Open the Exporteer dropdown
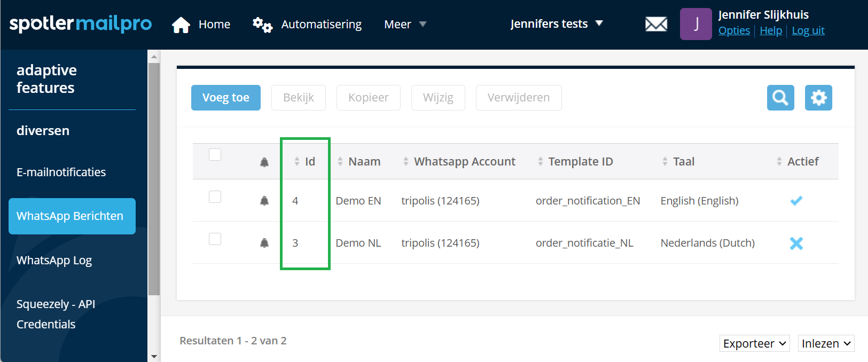868x362 pixels. click(754, 343)
